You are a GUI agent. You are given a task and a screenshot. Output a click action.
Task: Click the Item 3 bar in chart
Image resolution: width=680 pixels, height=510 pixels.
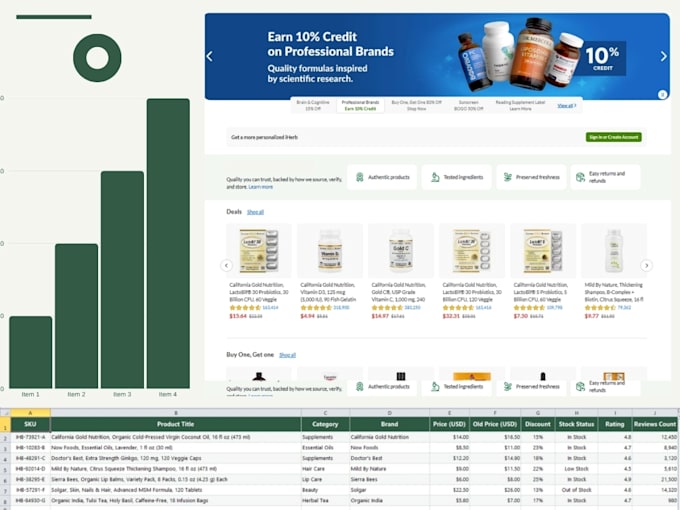tap(122, 280)
